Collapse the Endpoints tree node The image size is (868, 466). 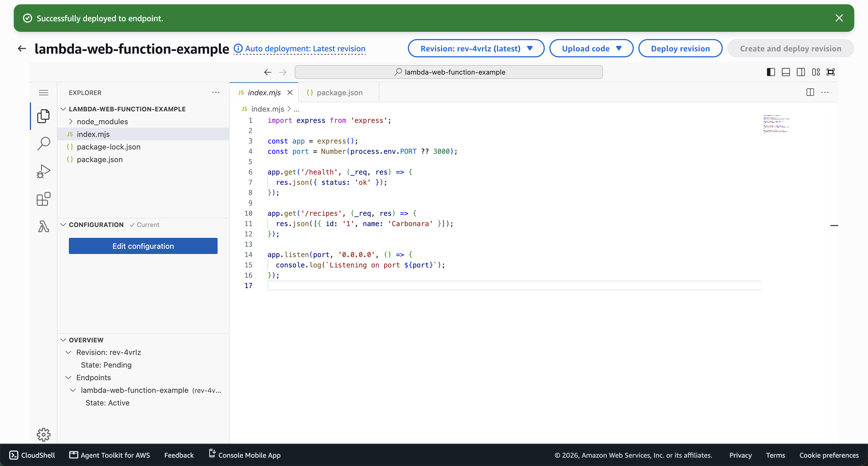(x=68, y=378)
